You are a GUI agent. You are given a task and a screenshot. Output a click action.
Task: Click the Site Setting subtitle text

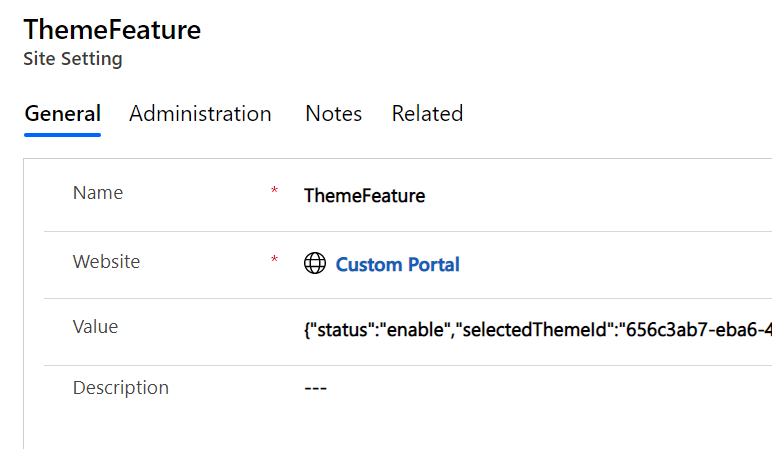click(x=73, y=59)
